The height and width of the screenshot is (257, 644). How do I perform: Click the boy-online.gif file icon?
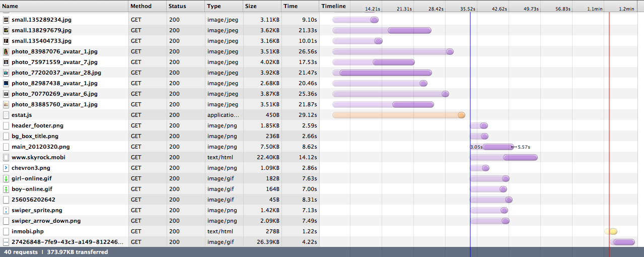coord(6,189)
